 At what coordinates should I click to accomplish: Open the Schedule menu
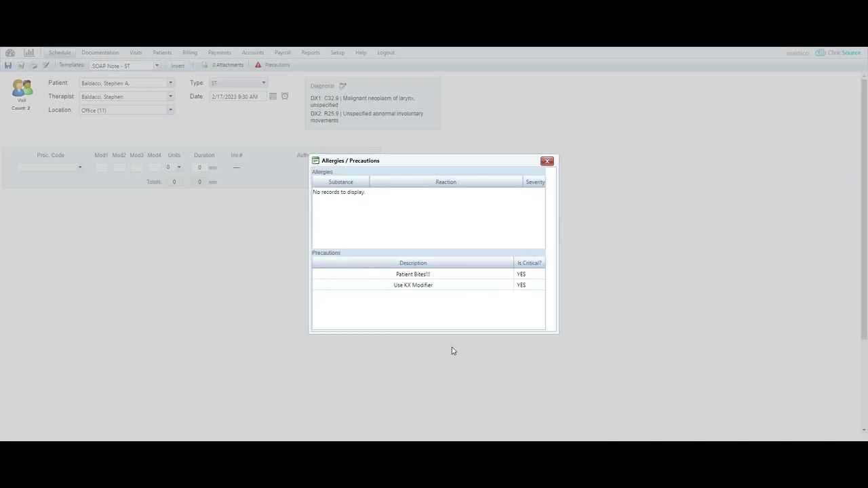pyautogui.click(x=60, y=53)
